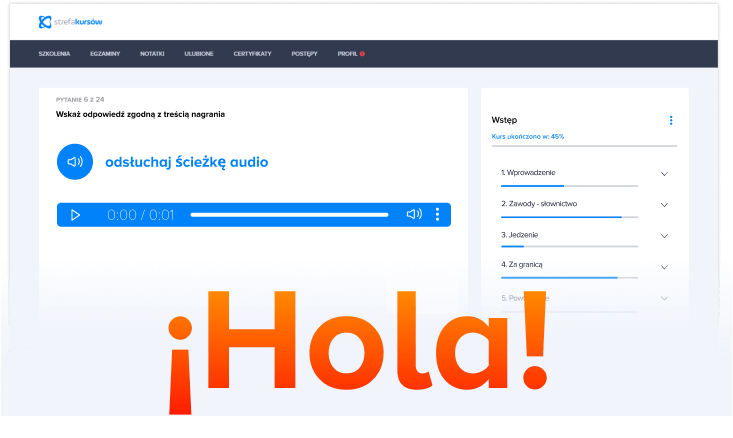Image resolution: width=733 pixels, height=438 pixels.
Task: Open the ULUBIONE page
Action: point(199,53)
